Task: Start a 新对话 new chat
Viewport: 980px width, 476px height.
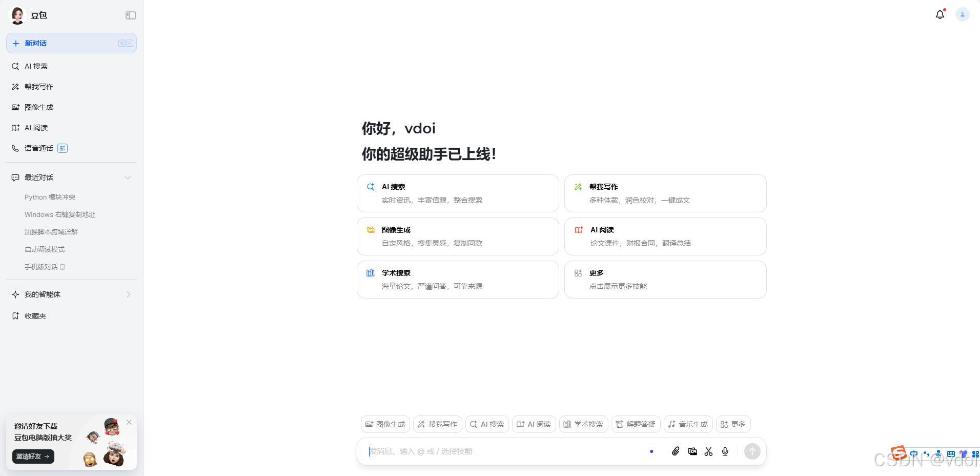Action: (71, 43)
